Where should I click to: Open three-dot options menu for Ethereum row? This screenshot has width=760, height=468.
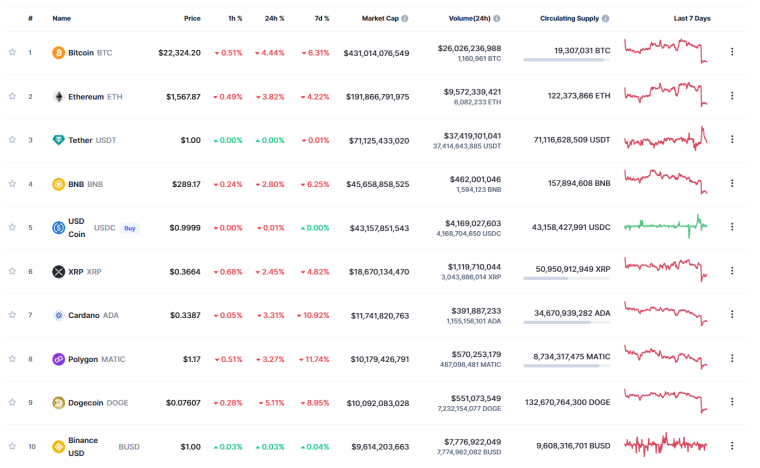[732, 95]
